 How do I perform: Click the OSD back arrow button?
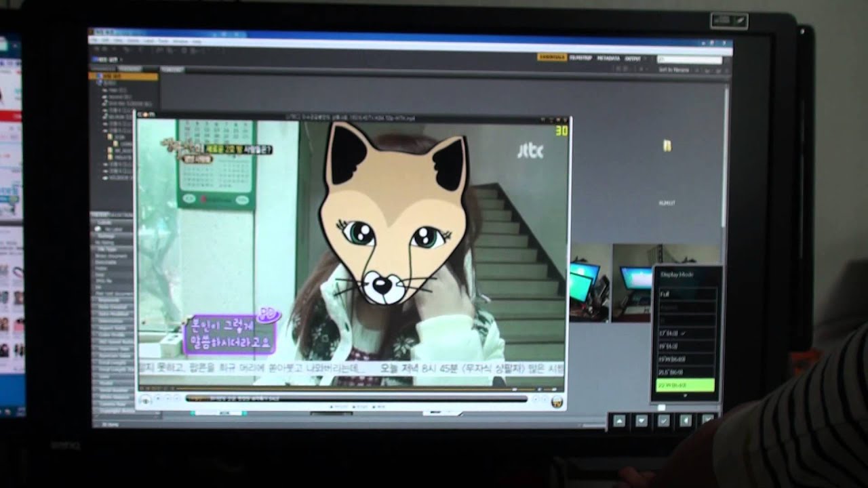pos(686,420)
